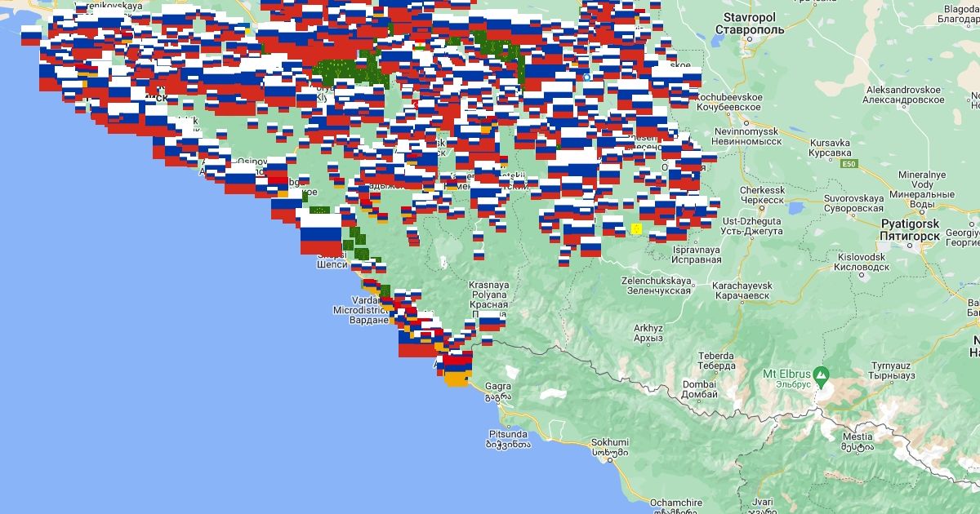Screen dimensions: 980x514
Task: Open the Ust-Dzheguta label
Action: click(753, 226)
